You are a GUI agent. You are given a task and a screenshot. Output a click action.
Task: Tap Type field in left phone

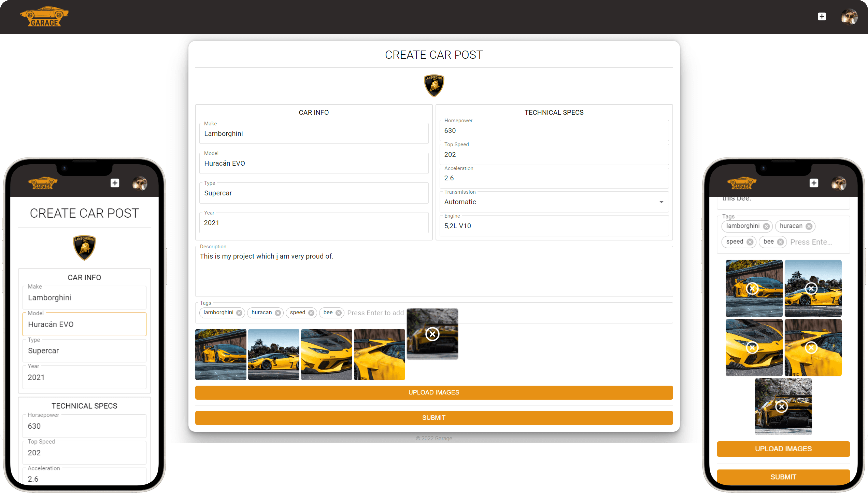pos(84,351)
